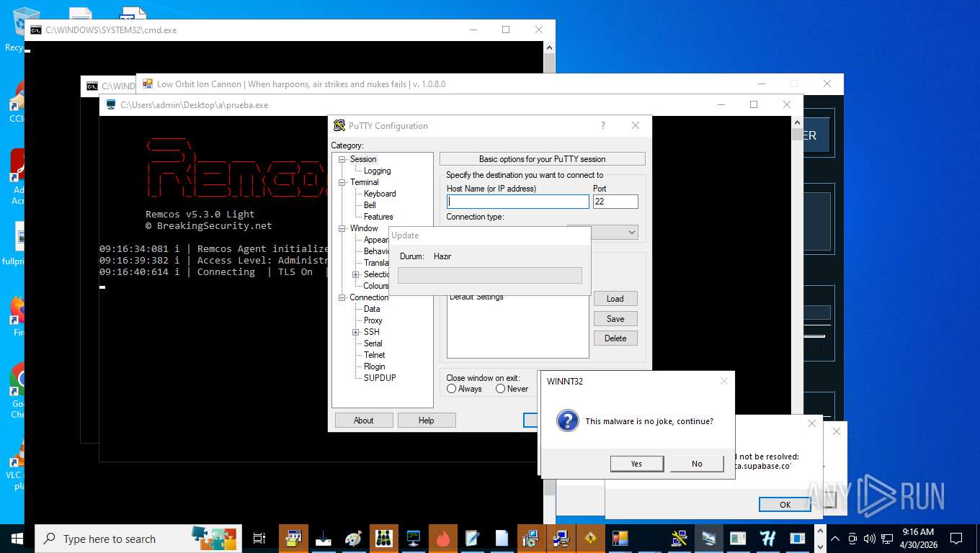Screen dimensions: 980x553
Task: Click the Load button in PuTTY
Action: (x=615, y=299)
